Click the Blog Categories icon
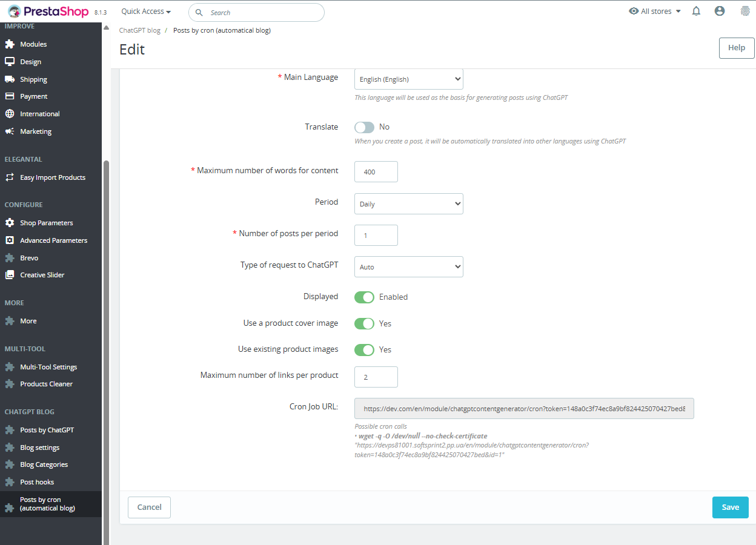 pyautogui.click(x=10, y=464)
